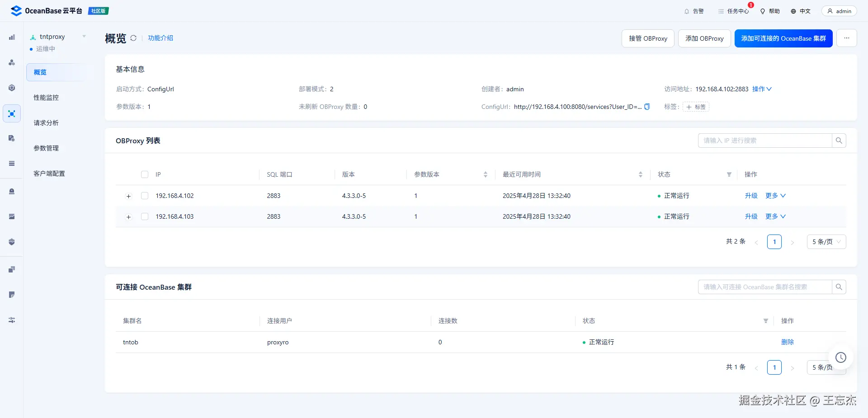
Task: Open the note page sidebar icon
Action: tap(12, 295)
